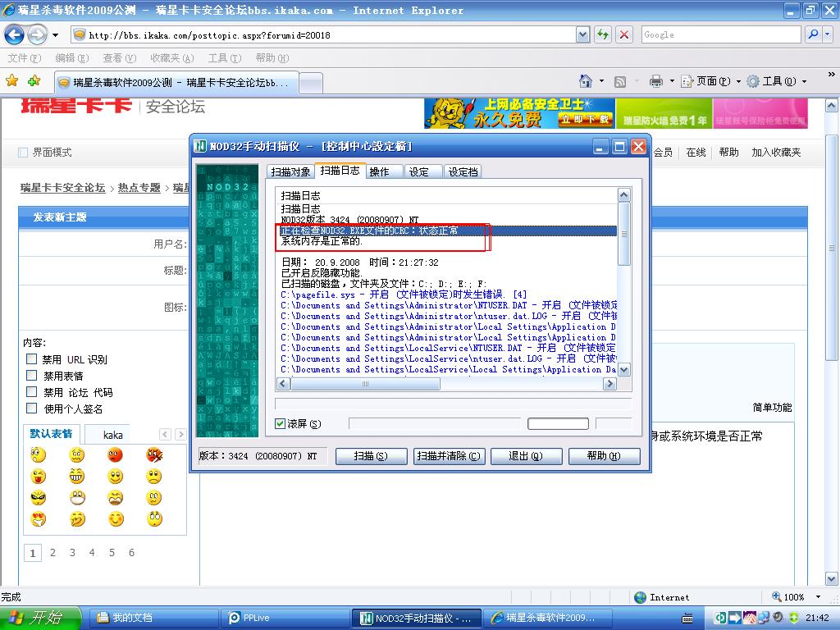The height and width of the screenshot is (630, 840).
Task: Show the next emoticon set with the right arrow
Action: coord(180,435)
